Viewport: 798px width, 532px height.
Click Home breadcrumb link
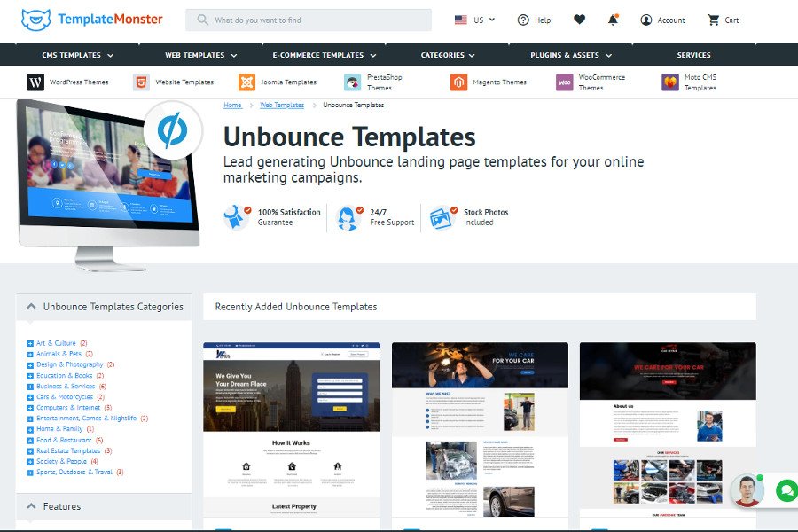tap(232, 105)
